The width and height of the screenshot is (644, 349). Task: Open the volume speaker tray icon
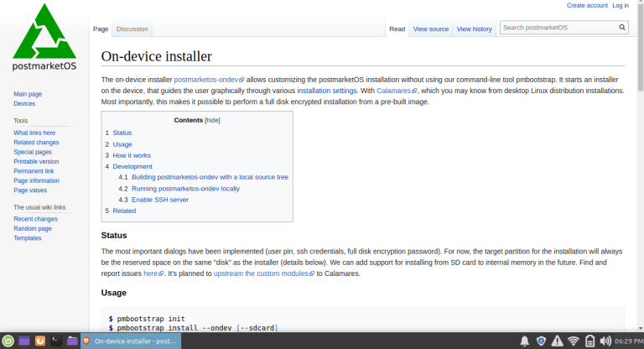[x=605, y=341]
